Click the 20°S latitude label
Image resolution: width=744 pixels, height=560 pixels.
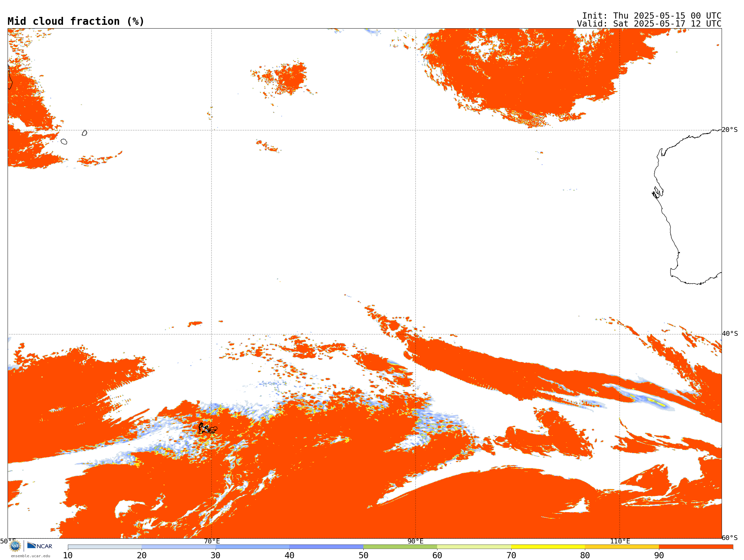[730, 130]
